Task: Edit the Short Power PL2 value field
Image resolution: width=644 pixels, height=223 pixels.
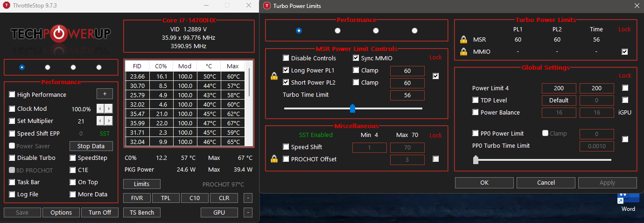Action: 407,83
